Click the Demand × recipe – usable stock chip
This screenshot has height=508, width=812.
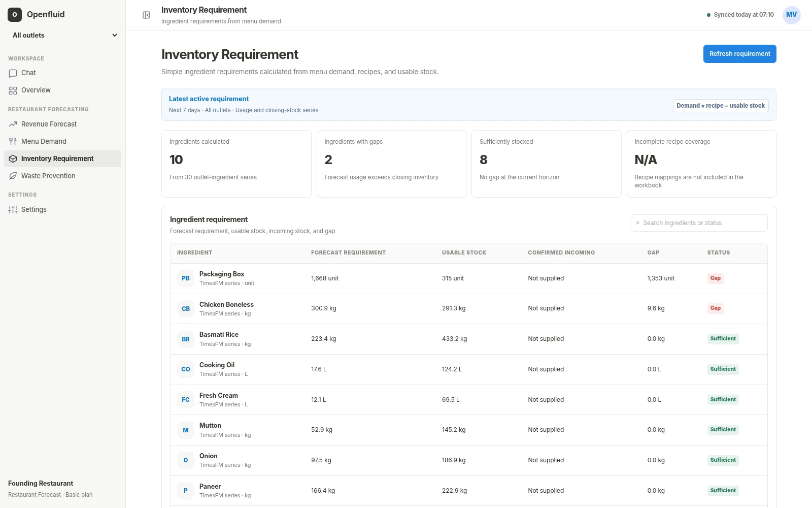pyautogui.click(x=721, y=106)
